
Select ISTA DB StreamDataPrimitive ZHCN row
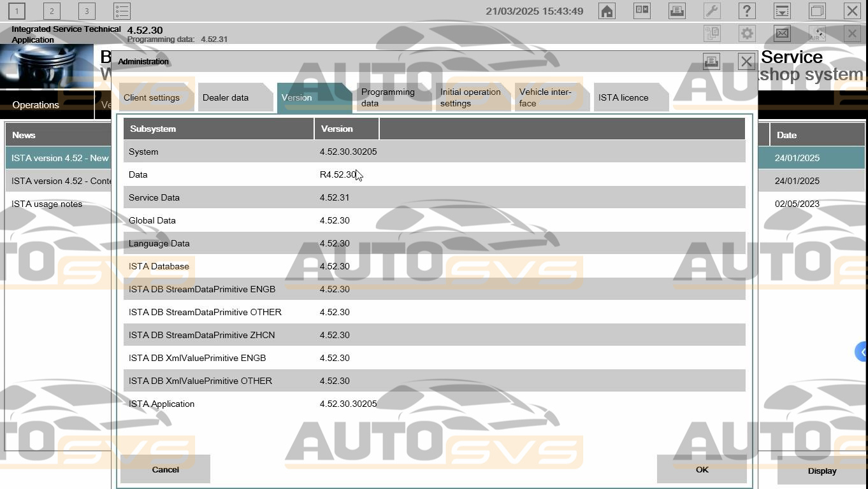click(434, 335)
